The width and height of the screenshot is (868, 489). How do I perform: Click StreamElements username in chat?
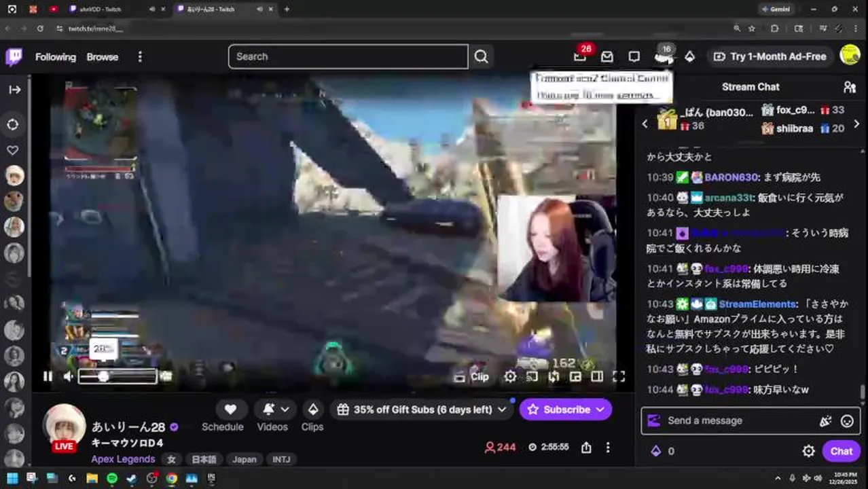click(757, 304)
